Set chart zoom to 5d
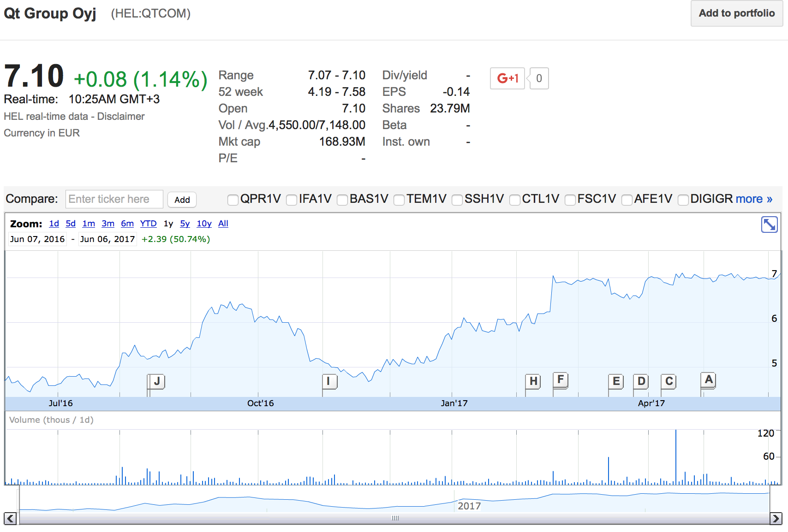This screenshot has height=532, width=788. [x=71, y=224]
